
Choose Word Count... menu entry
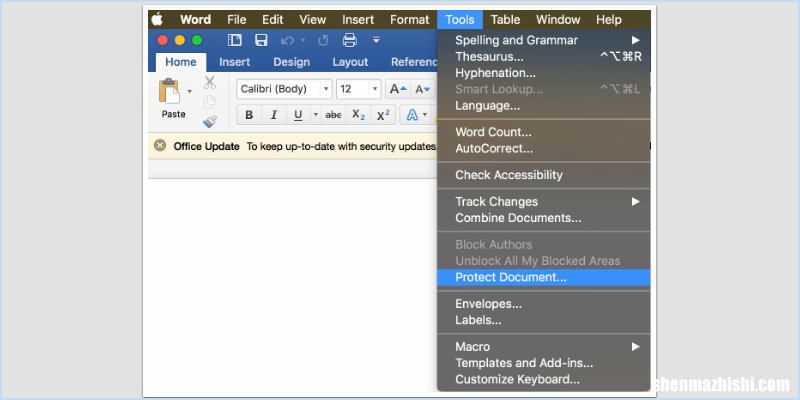coord(544,132)
